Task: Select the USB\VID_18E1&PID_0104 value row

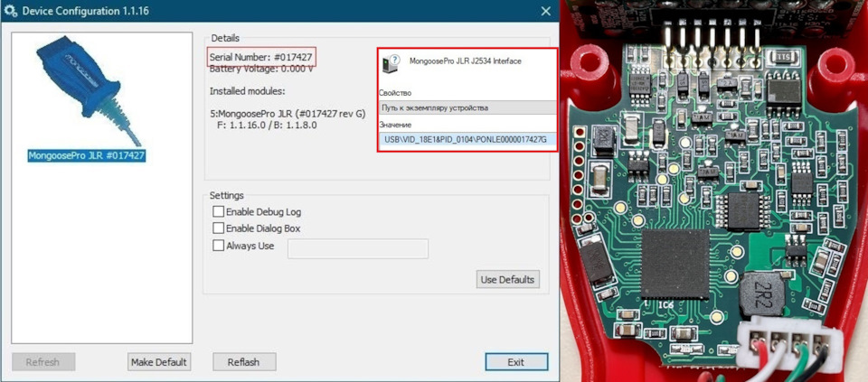Action: [x=467, y=140]
